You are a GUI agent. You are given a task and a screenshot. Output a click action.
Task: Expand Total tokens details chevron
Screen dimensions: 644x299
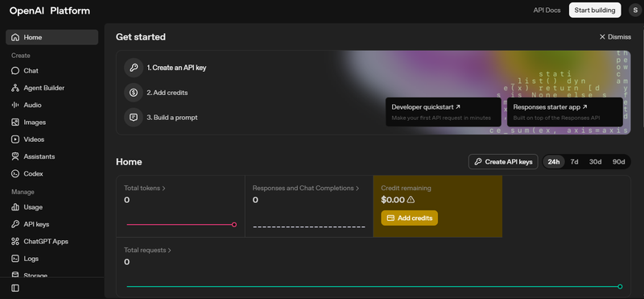(164, 189)
